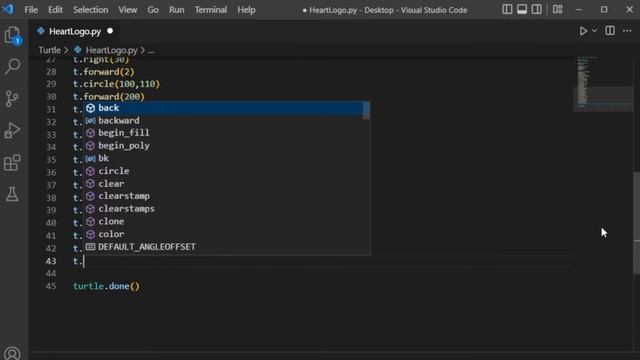This screenshot has height=360, width=640.
Task: Toggle Secondary Side Bar layout icon
Action: (x=536, y=9)
